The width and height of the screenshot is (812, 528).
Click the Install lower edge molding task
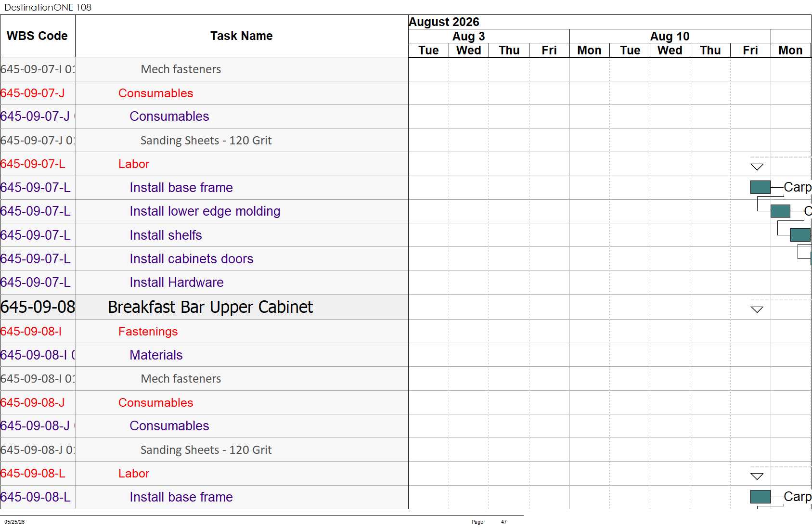(205, 211)
